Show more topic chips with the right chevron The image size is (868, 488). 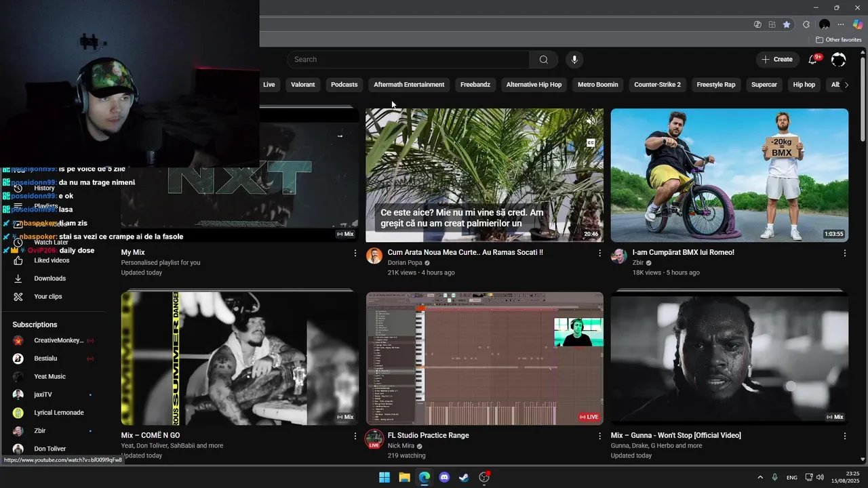846,85
